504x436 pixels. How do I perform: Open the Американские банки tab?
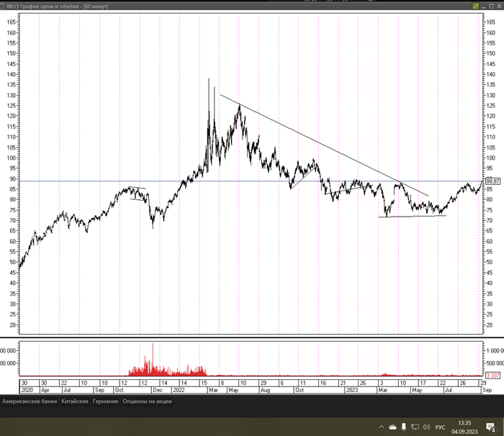pos(30,401)
